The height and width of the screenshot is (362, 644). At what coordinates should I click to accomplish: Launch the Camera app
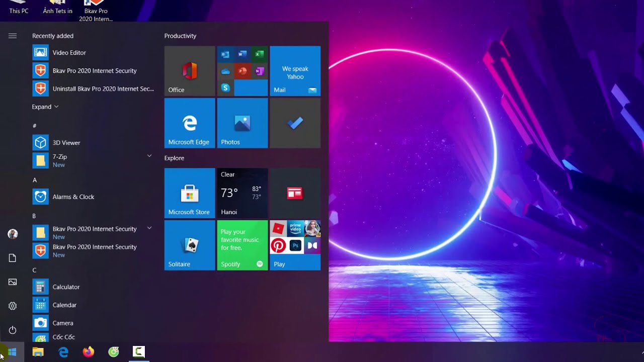click(94, 323)
